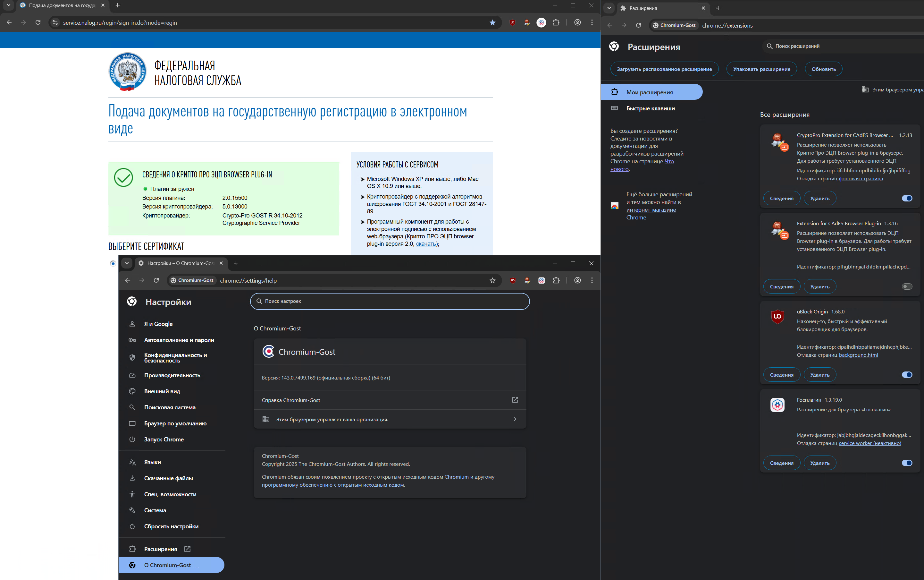Click site info icon left of service.nalog.ru
Screen dimensions: 924x580
coord(55,23)
